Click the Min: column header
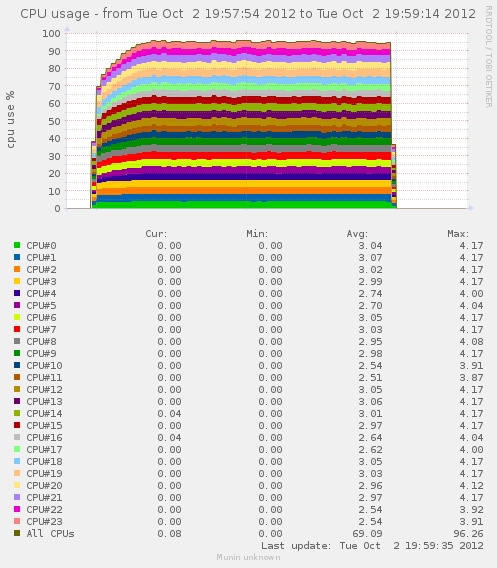Image resolution: width=497 pixels, height=568 pixels. click(257, 234)
